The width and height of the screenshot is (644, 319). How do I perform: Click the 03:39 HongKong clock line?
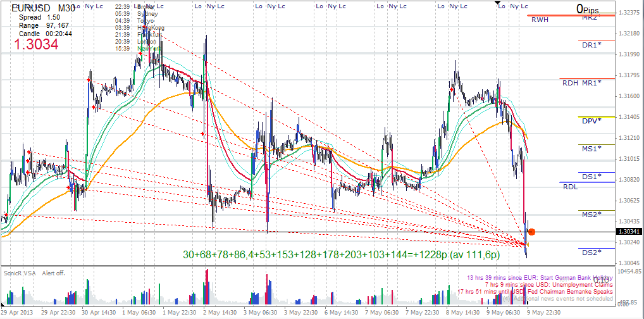(x=140, y=28)
